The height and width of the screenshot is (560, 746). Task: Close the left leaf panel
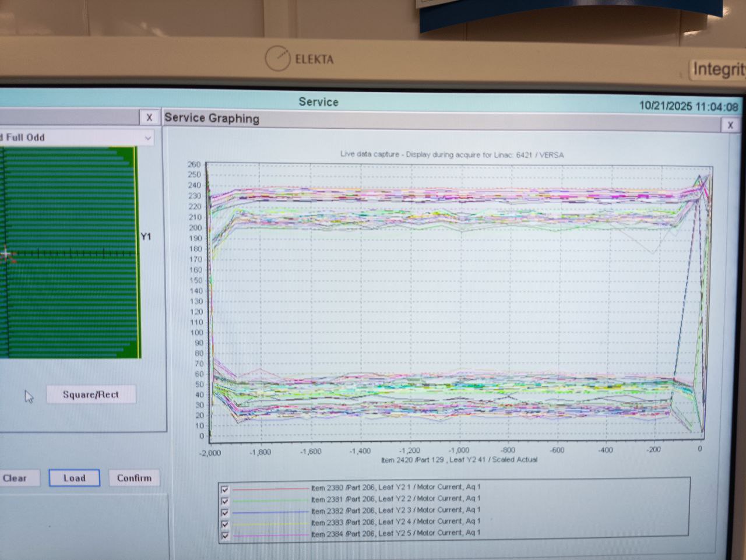pos(149,117)
